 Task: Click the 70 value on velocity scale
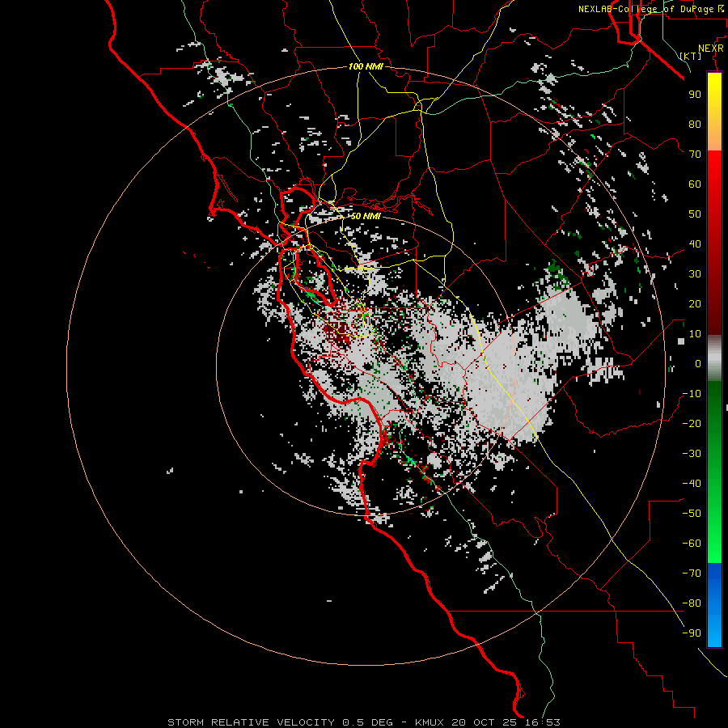[695, 154]
